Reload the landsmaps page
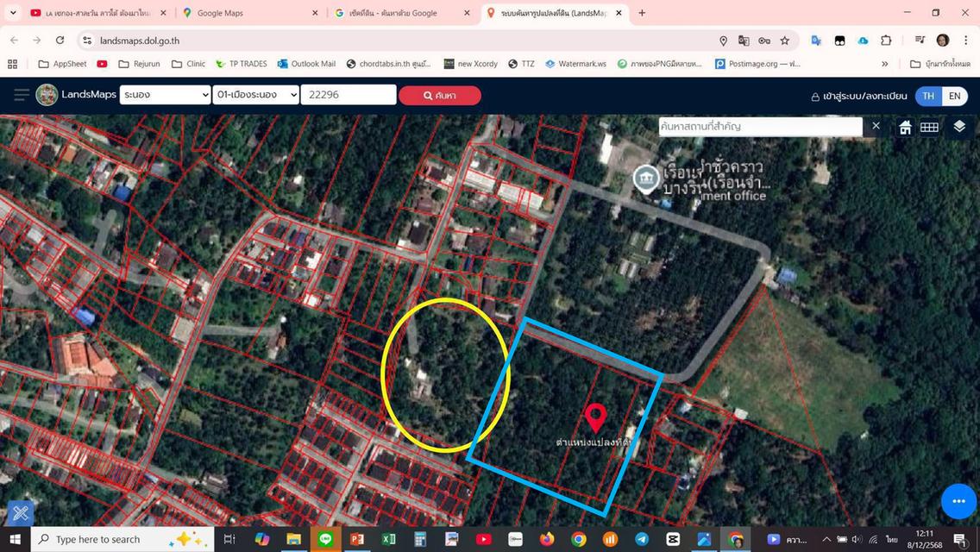This screenshot has width=980, height=552. [60, 41]
